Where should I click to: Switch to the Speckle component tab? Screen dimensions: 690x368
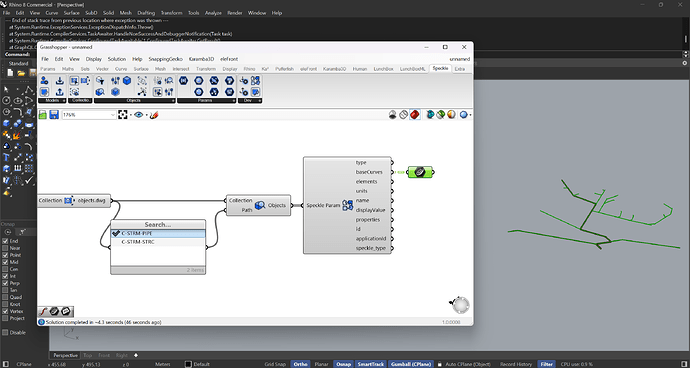440,69
